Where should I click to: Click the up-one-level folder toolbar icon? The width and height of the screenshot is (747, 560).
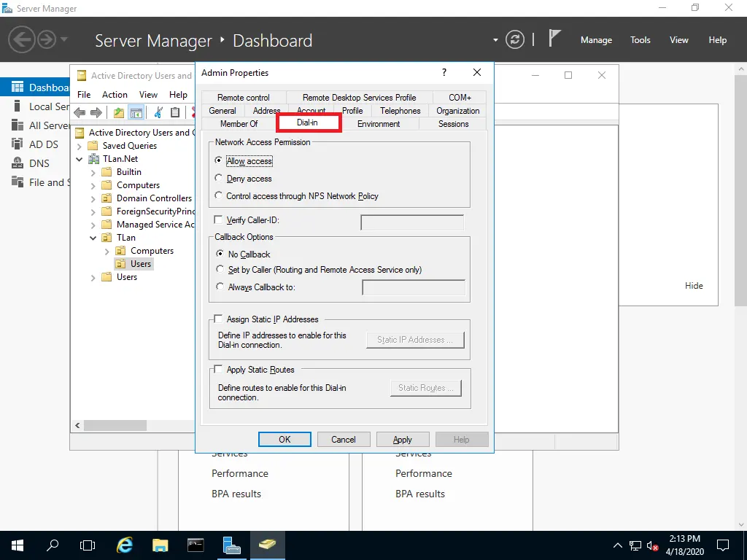pos(119,112)
